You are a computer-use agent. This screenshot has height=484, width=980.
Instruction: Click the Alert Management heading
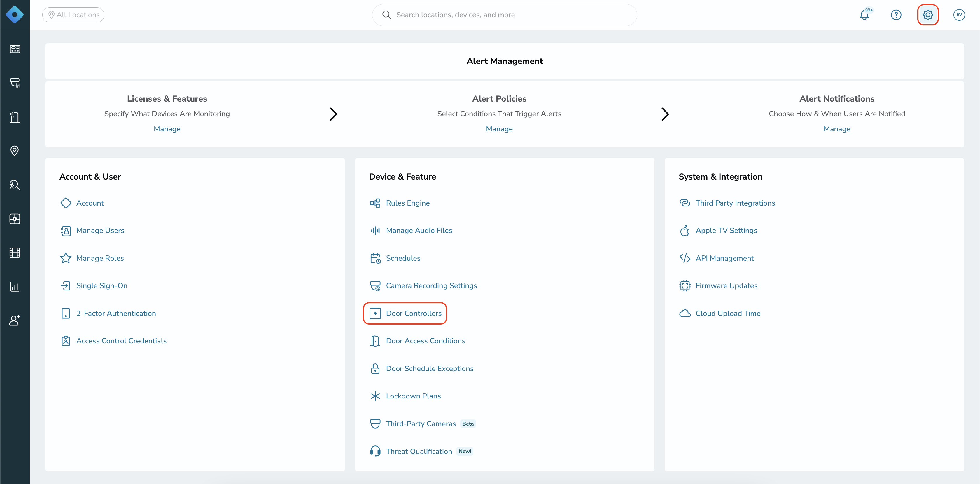point(505,61)
